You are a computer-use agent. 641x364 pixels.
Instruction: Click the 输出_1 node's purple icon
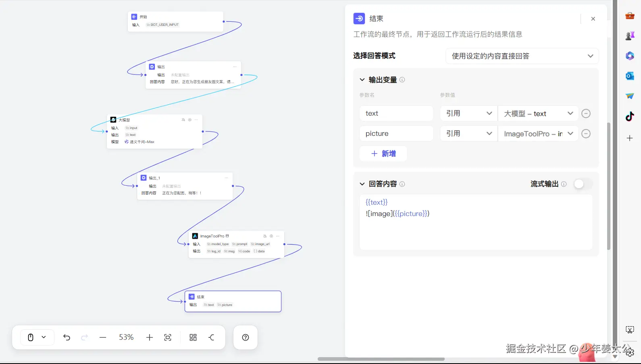(144, 178)
